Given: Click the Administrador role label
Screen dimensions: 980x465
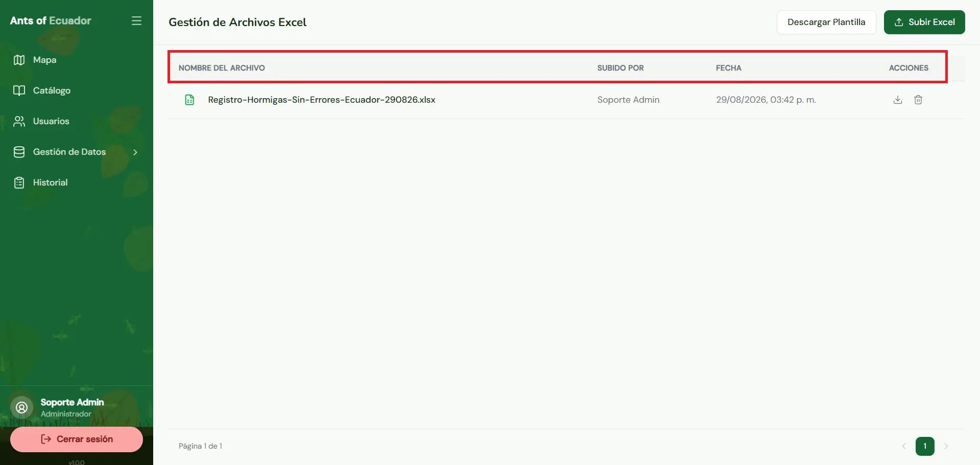Looking at the screenshot, I should (66, 414).
